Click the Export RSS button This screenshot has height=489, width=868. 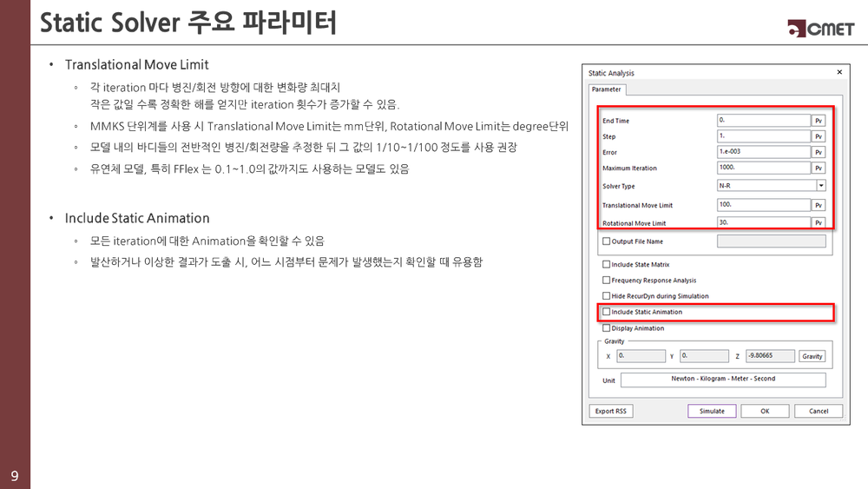[x=609, y=411]
